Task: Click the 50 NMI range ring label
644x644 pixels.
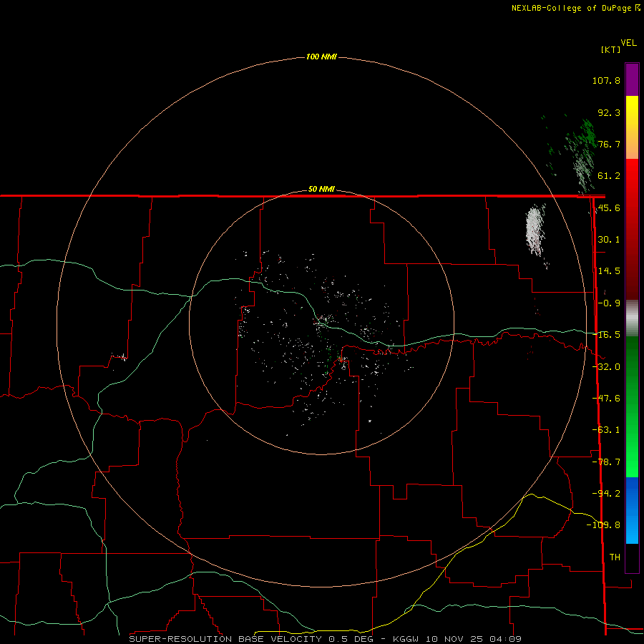Action: (x=321, y=190)
